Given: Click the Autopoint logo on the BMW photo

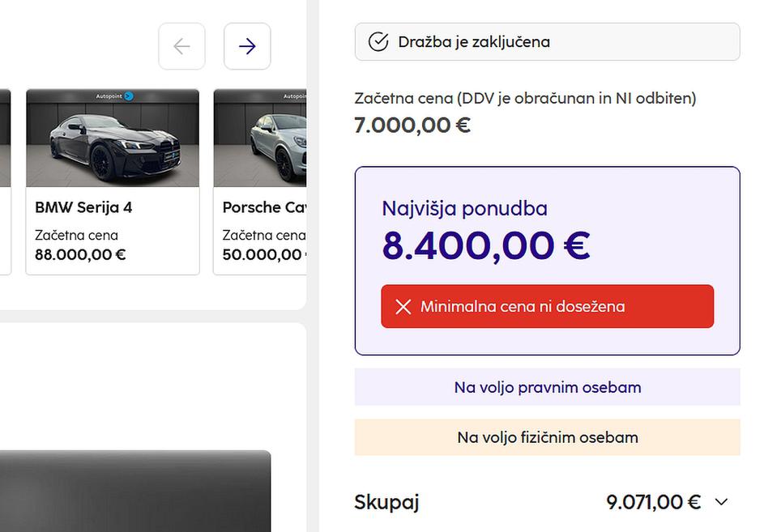Looking at the screenshot, I should [x=115, y=96].
